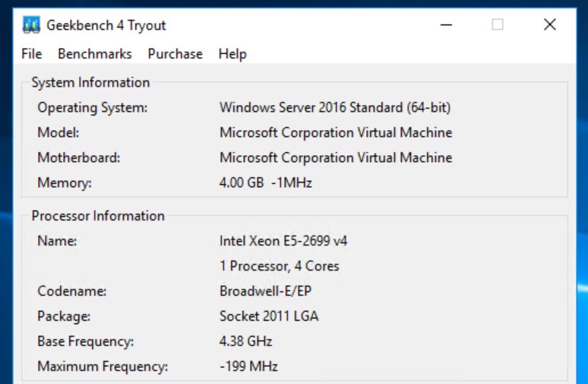This screenshot has width=588, height=384.
Task: Open the Benchmarks menu
Action: pyautogui.click(x=95, y=54)
